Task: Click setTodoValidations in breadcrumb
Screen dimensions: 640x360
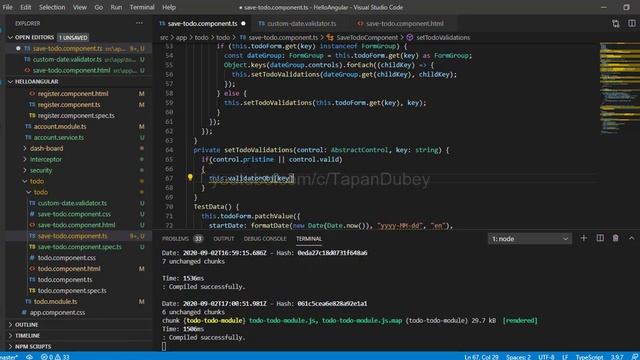Action: [443, 38]
